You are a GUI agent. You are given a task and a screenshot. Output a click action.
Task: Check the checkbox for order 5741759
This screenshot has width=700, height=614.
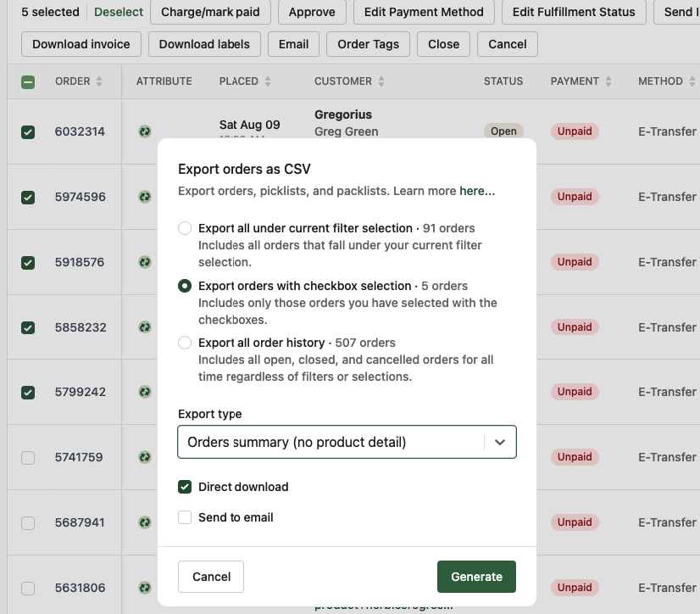(28, 457)
